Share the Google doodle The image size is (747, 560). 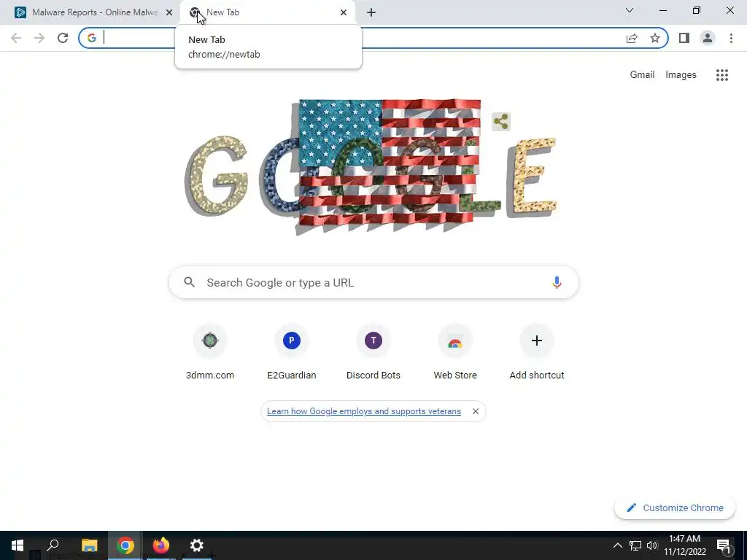(500, 122)
